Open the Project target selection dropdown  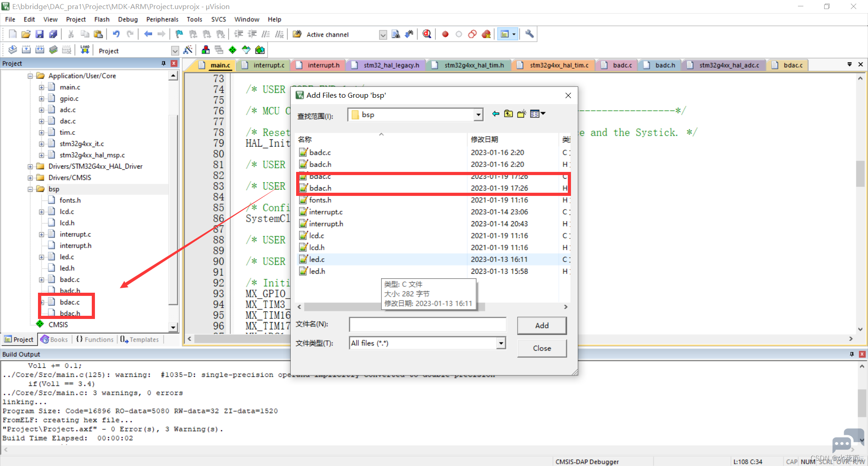(x=175, y=51)
